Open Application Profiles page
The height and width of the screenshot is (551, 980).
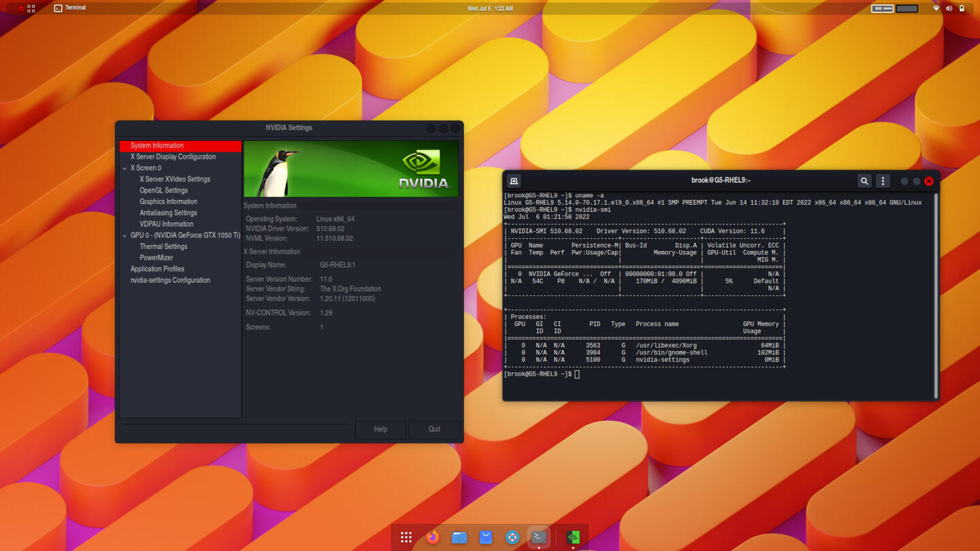click(157, 269)
